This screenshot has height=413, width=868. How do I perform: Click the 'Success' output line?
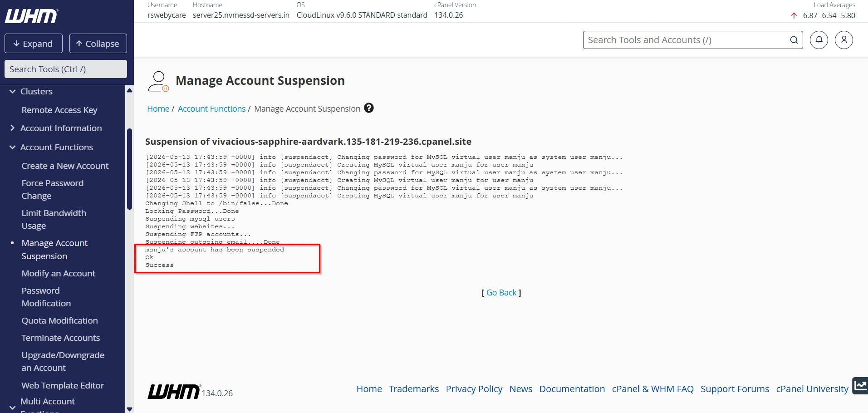[159, 265]
